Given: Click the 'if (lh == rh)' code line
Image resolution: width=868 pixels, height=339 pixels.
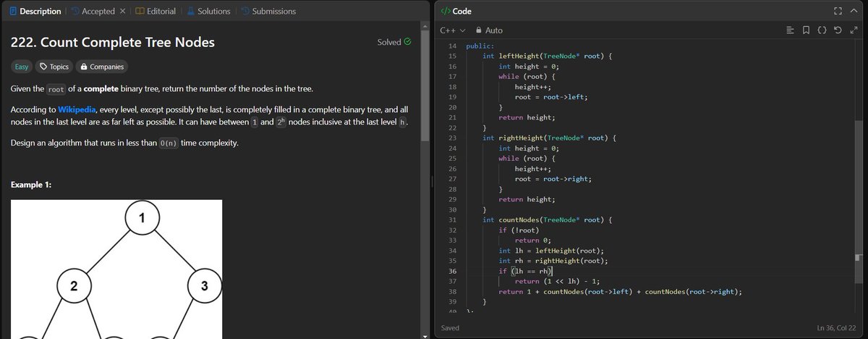Looking at the screenshot, I should (x=526, y=272).
